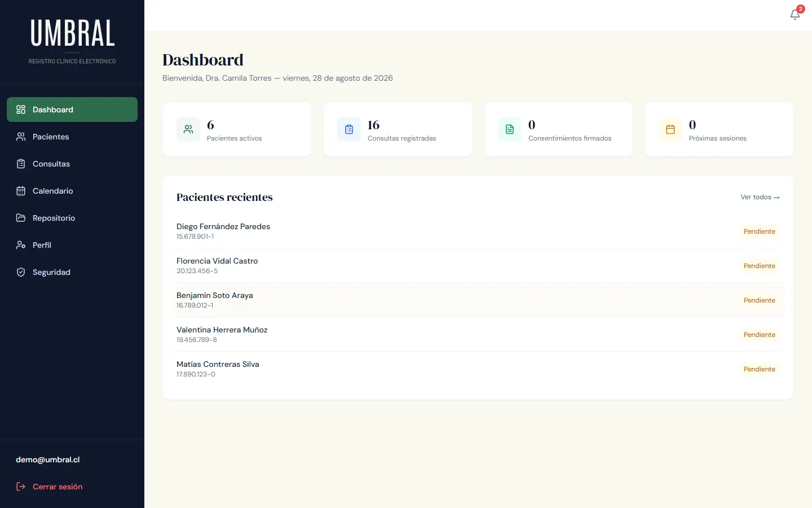
Task: Click the Consentimientos firmados document icon
Action: (x=510, y=129)
